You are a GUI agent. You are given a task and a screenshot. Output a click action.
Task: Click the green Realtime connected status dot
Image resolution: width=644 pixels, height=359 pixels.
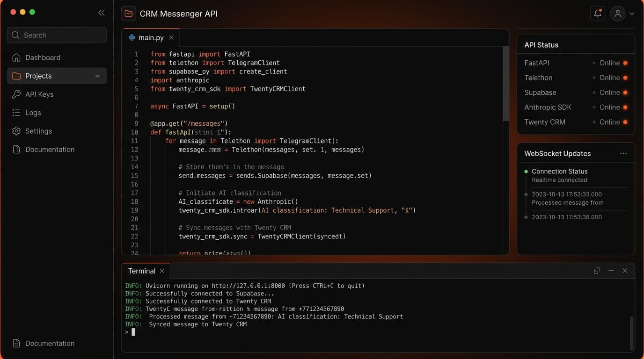[x=525, y=172]
